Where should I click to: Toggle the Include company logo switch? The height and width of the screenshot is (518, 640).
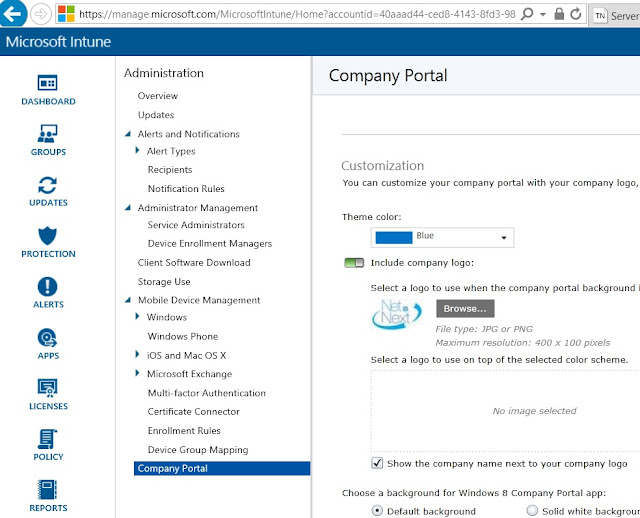[354, 263]
